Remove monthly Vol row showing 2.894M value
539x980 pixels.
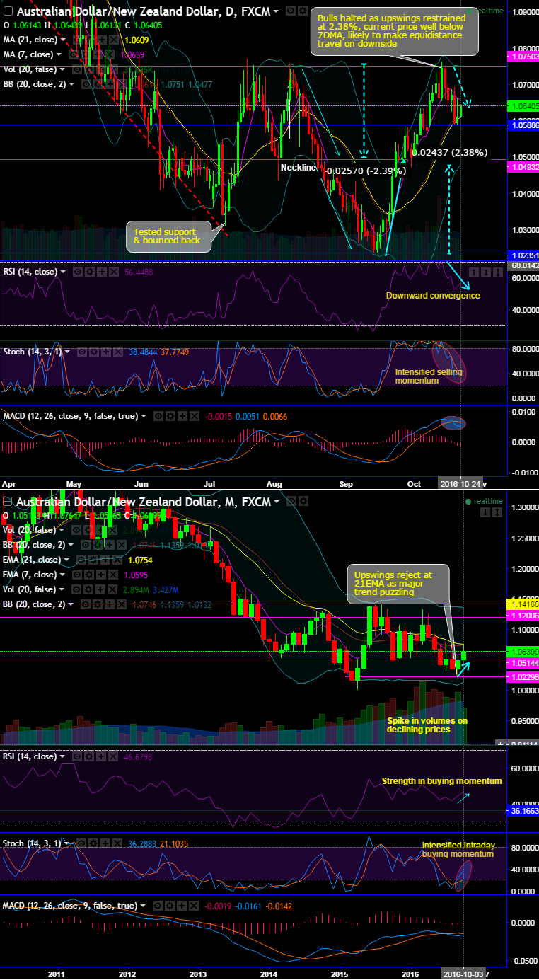pyautogui.click(x=112, y=589)
